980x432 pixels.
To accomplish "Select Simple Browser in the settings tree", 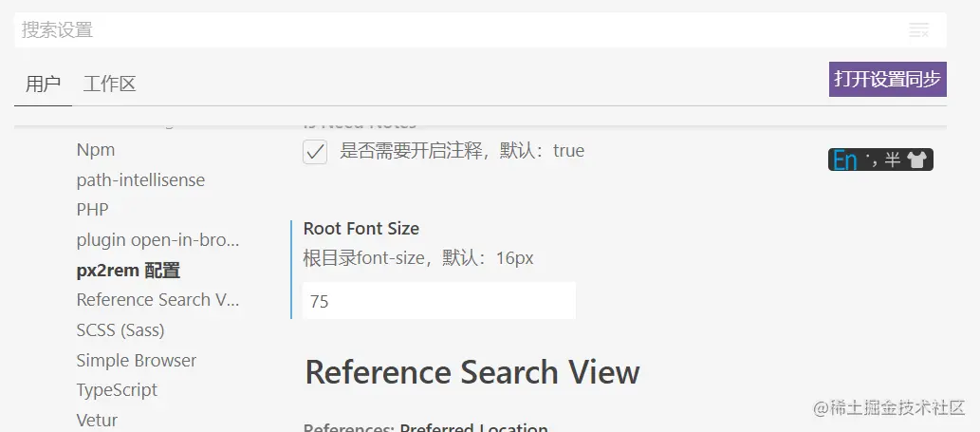I will coord(137,361).
